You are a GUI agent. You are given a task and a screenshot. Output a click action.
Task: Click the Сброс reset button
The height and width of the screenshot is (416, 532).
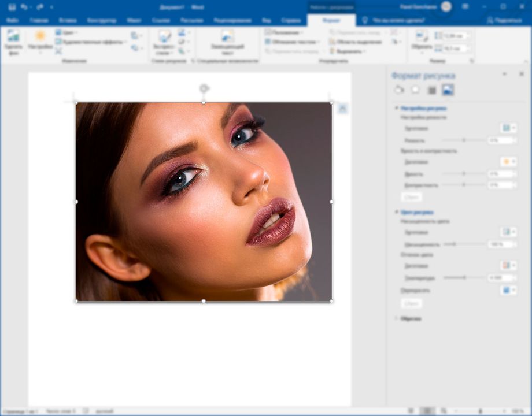pos(412,197)
